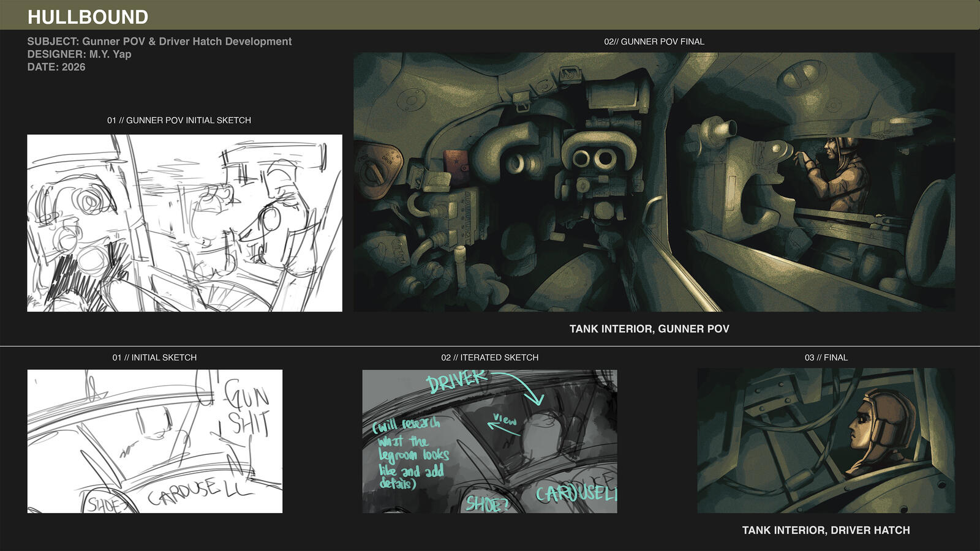This screenshot has width=980, height=551.
Task: Select the 'SUBJECT: Gunner POV & Driver Hatch Development' line
Action: 159,41
